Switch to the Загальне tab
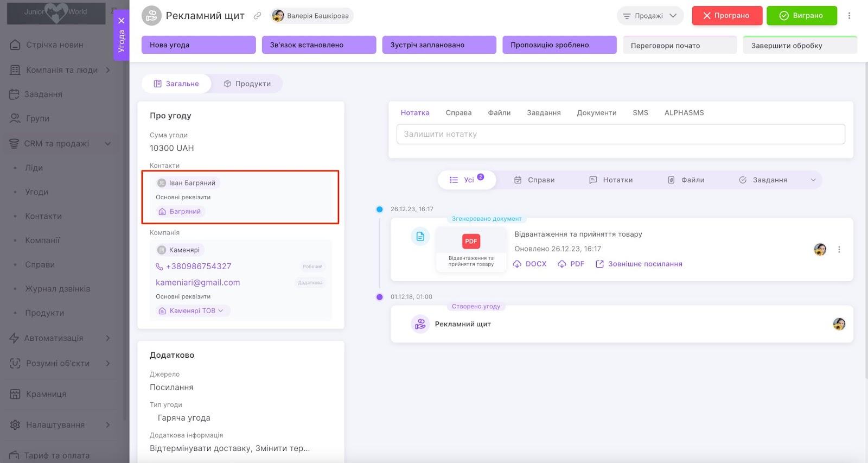The height and width of the screenshot is (463, 868). point(176,84)
